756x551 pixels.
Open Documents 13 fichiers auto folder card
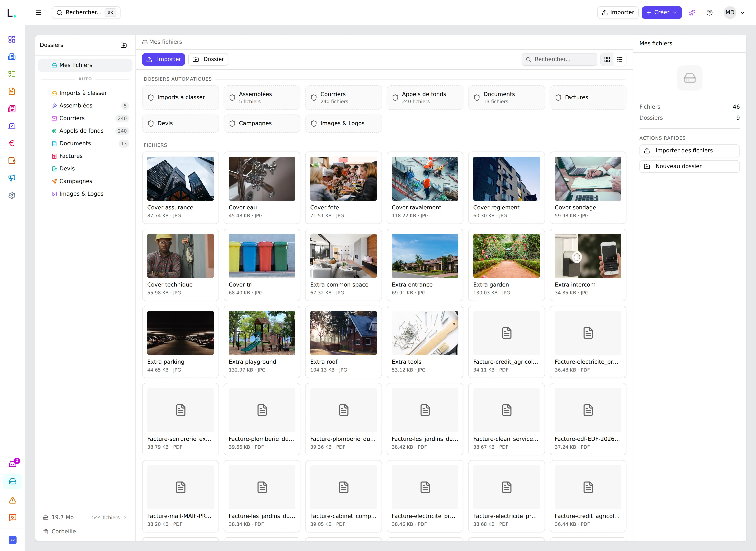point(506,98)
